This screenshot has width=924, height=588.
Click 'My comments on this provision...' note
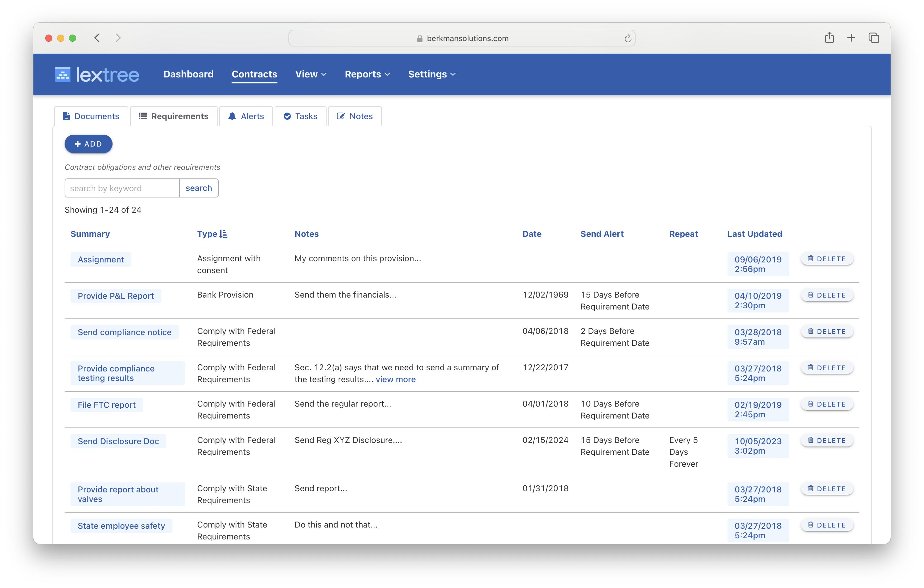click(x=358, y=259)
